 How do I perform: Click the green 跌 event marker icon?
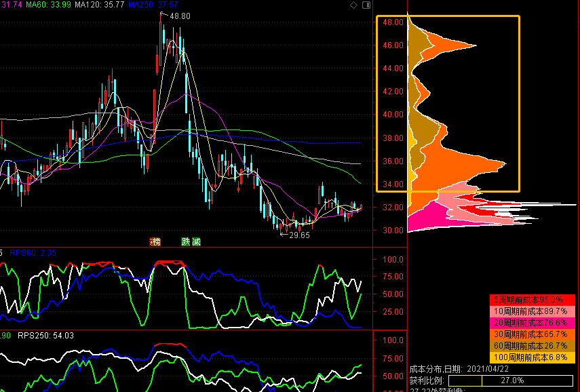tap(186, 242)
